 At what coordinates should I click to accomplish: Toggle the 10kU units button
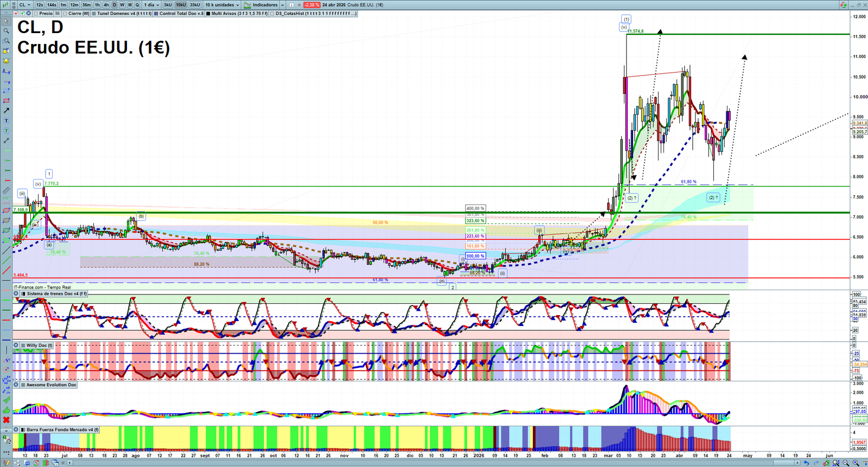(x=181, y=5)
